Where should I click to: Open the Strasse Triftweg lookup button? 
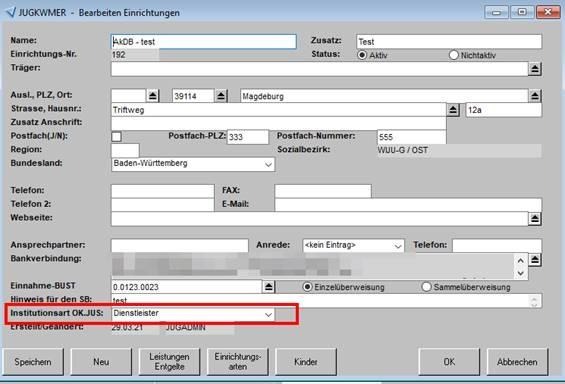click(453, 110)
